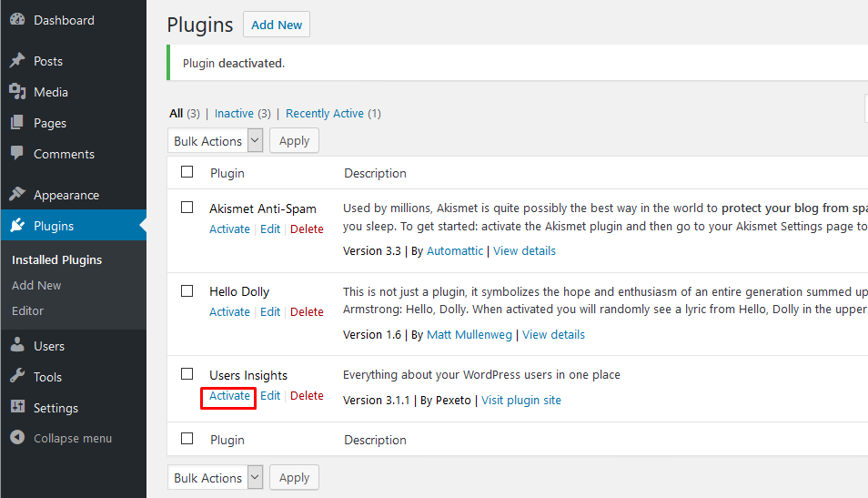868x498 pixels.
Task: Open the bottom Bulk Actions dropdown
Action: tap(216, 477)
